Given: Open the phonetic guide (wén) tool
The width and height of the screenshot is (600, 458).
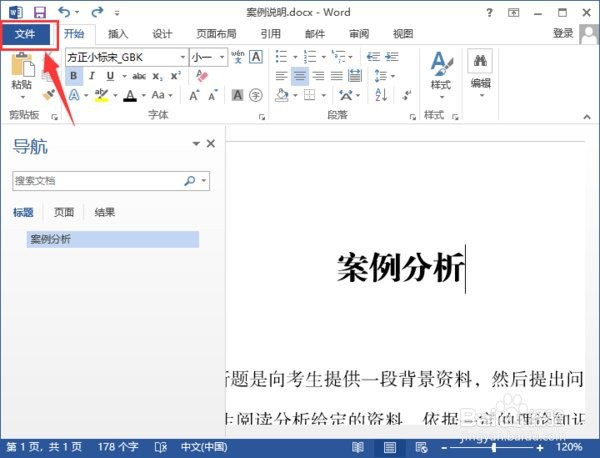Looking at the screenshot, I should tap(238, 57).
